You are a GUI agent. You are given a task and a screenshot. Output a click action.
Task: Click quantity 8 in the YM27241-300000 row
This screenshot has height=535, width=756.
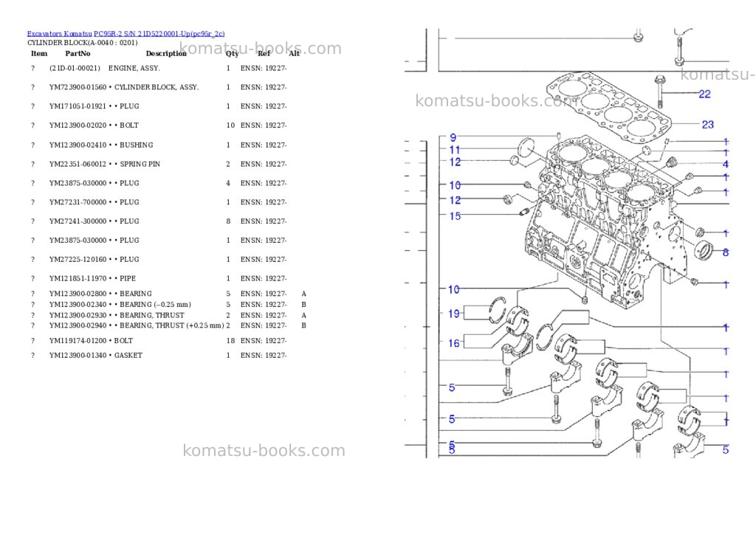pos(229,221)
